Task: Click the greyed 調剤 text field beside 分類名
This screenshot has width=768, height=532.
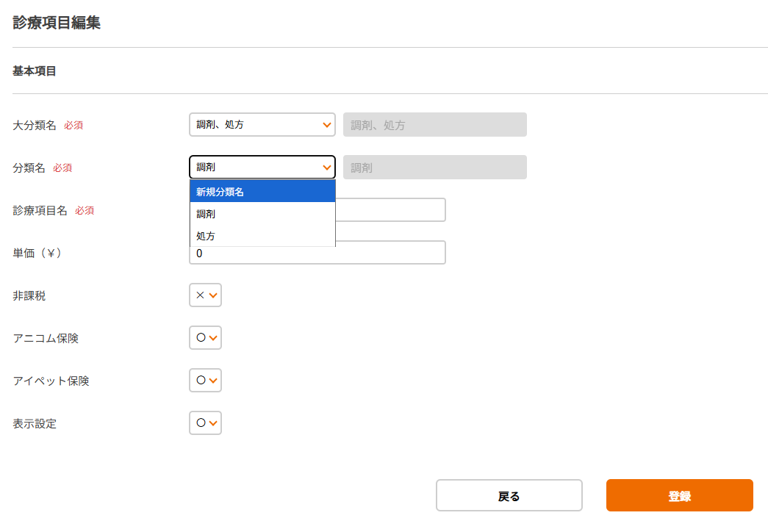Action: (434, 168)
